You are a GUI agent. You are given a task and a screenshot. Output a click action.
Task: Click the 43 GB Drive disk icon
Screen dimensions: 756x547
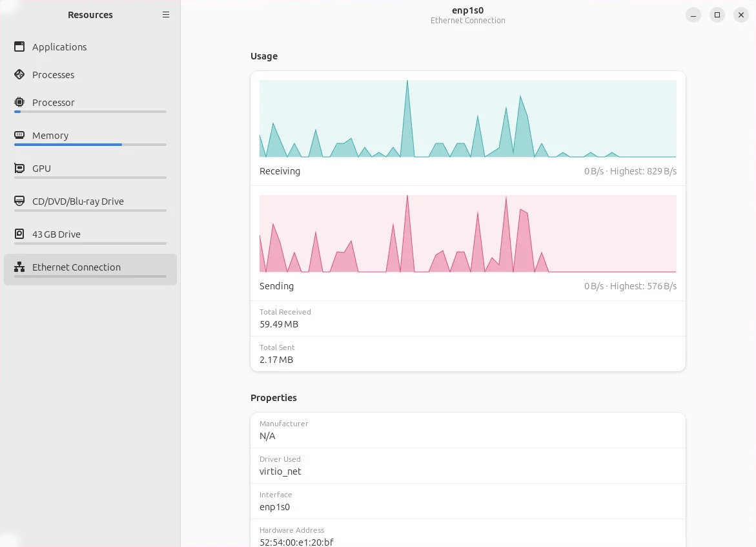[x=19, y=234]
